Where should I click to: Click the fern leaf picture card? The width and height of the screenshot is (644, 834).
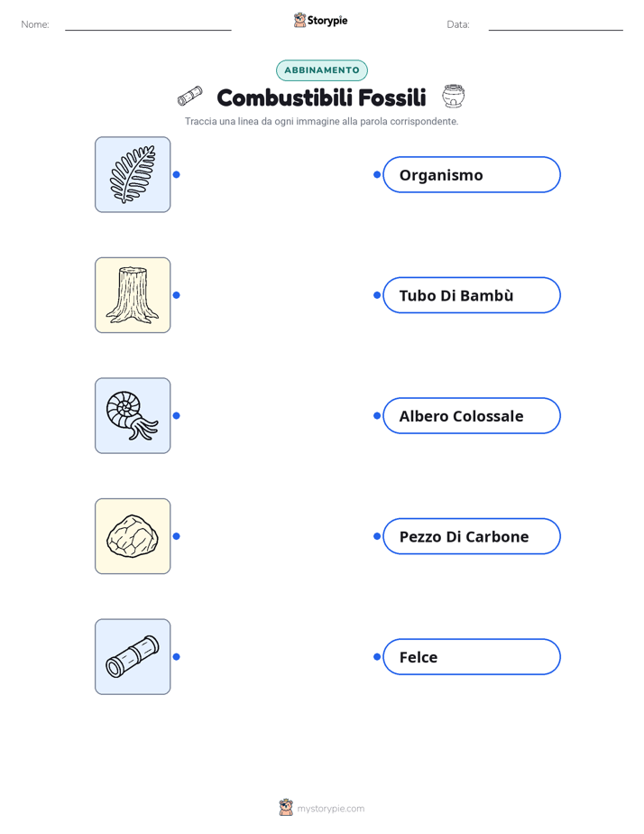pos(133,174)
